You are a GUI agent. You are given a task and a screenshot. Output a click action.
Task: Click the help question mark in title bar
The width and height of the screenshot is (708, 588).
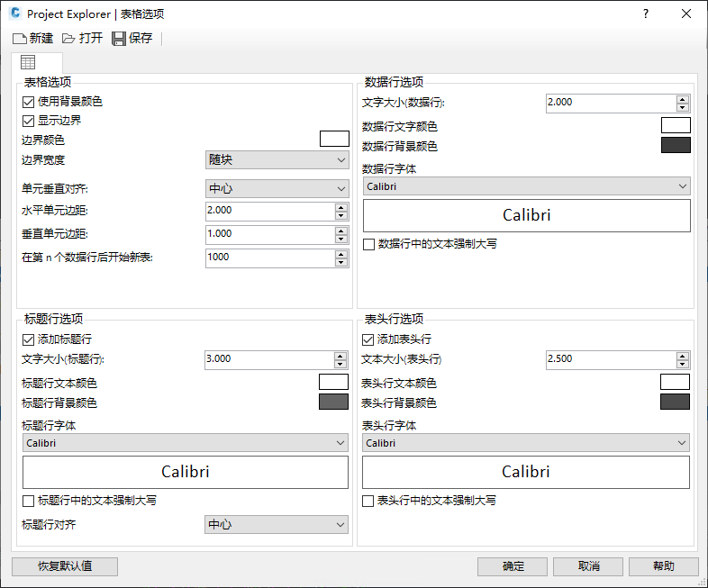(x=645, y=14)
